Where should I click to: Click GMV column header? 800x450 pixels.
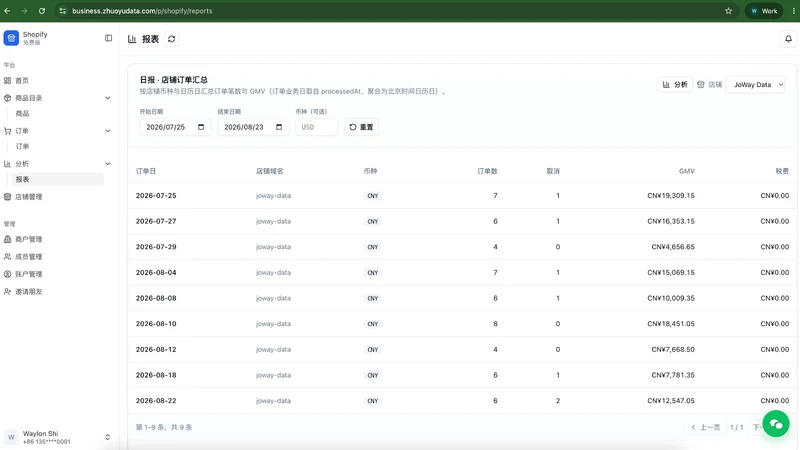pyautogui.click(x=687, y=171)
